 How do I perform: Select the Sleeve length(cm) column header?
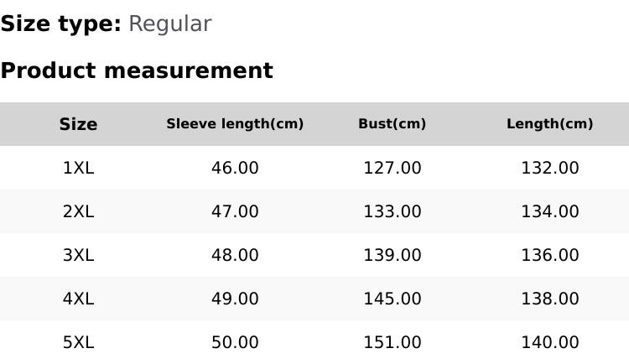click(235, 124)
